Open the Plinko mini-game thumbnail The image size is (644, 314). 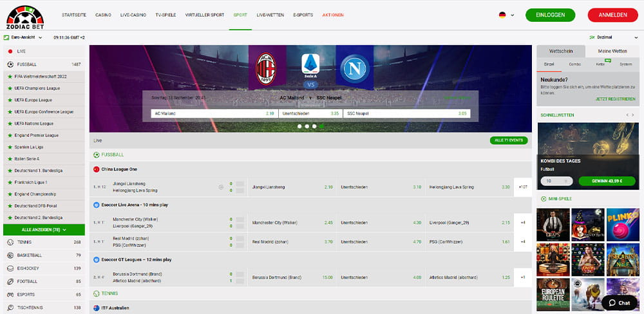click(x=623, y=225)
